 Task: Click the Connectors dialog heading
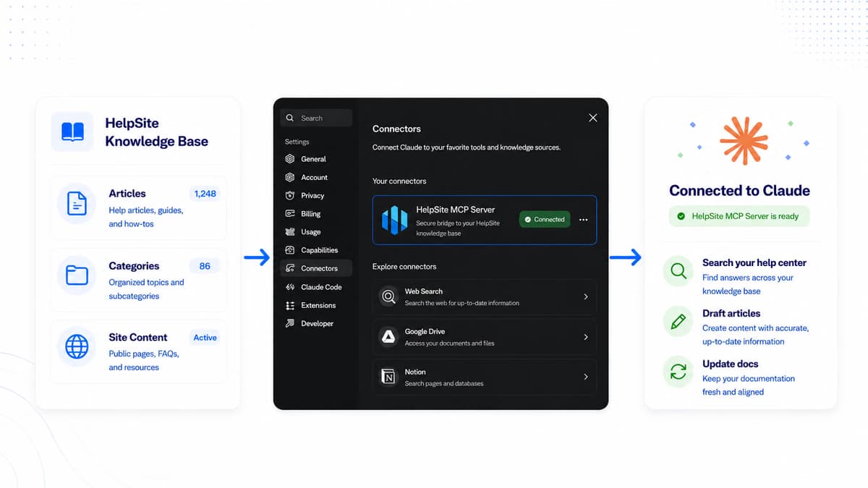click(x=396, y=129)
